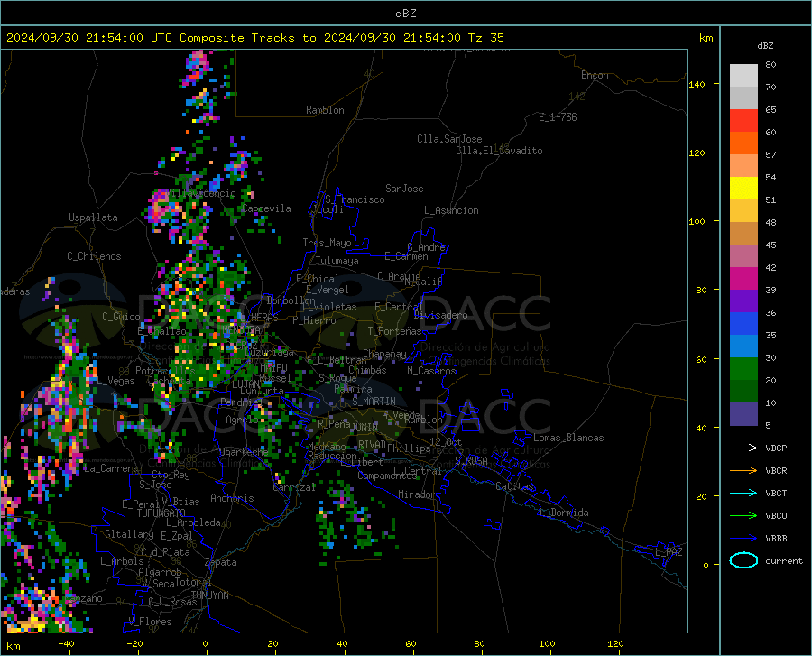This screenshot has width=812, height=656.
Task: Click the V_Flores map label
Action: 150,622
